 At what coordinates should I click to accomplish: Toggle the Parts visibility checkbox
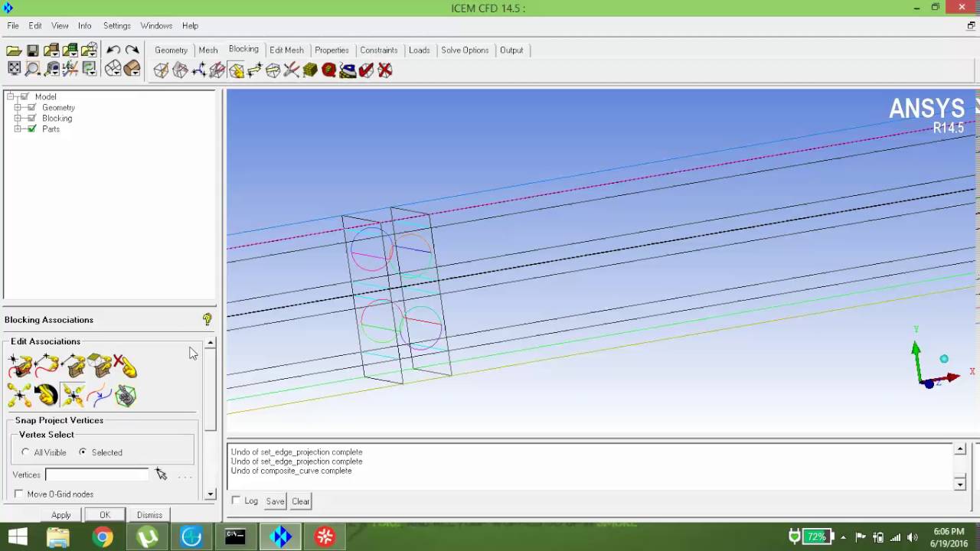click(x=31, y=129)
